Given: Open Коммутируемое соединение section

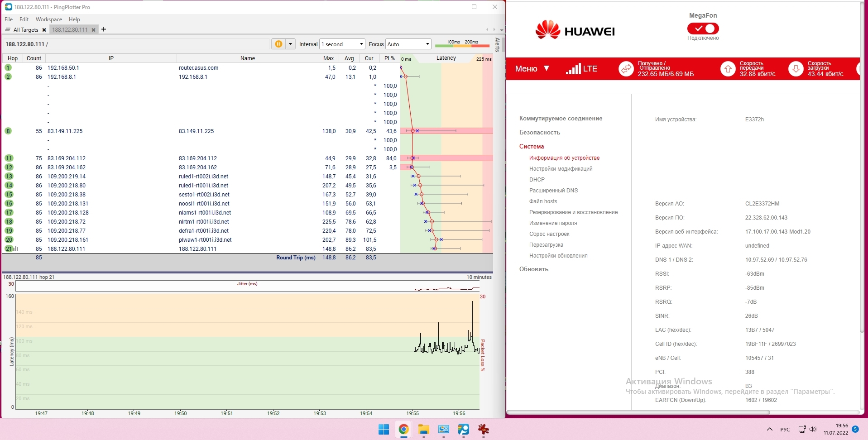Looking at the screenshot, I should (561, 119).
